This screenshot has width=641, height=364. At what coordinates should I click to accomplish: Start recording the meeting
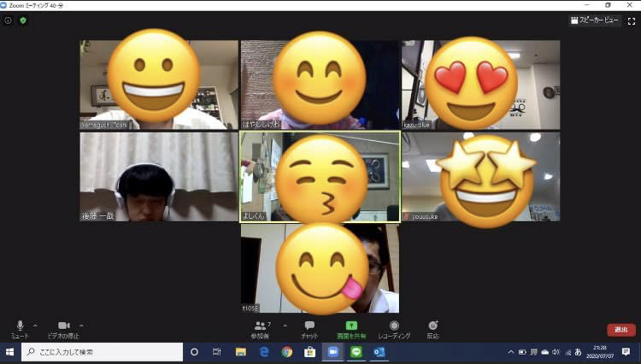pos(394,329)
